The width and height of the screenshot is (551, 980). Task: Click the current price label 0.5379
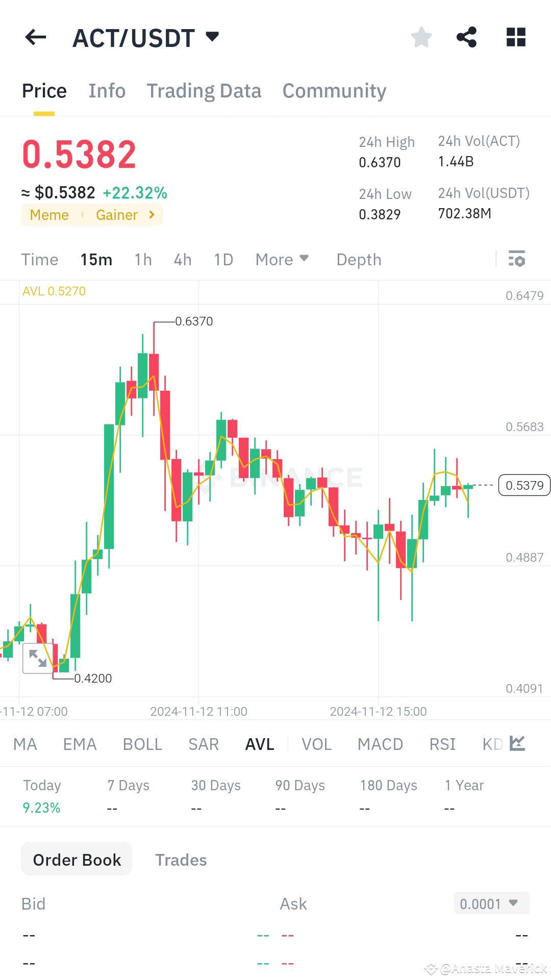[x=523, y=485]
